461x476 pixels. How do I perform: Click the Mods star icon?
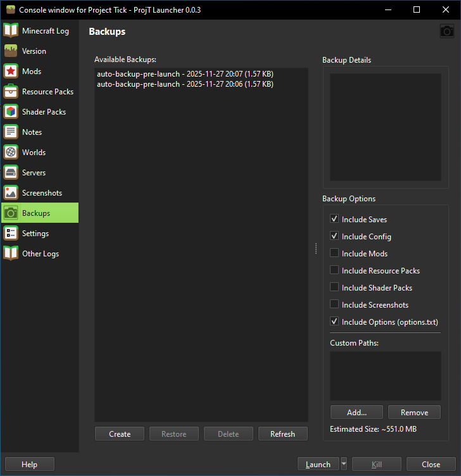pos(11,72)
